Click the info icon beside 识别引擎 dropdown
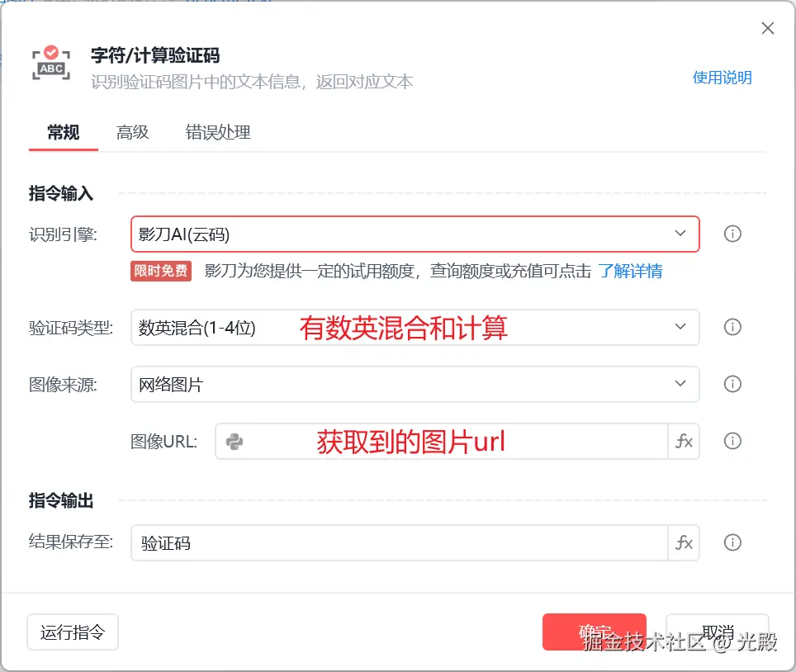796x672 pixels. (732, 234)
